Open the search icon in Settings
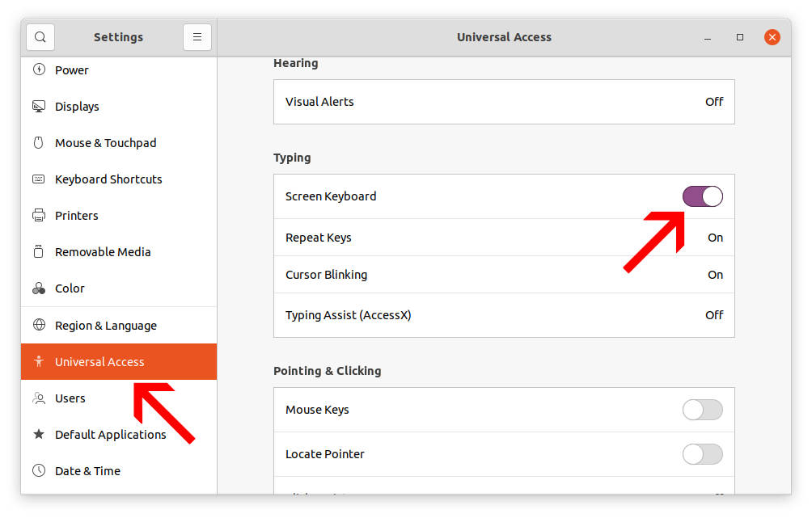The height and width of the screenshot is (518, 812). (x=39, y=36)
